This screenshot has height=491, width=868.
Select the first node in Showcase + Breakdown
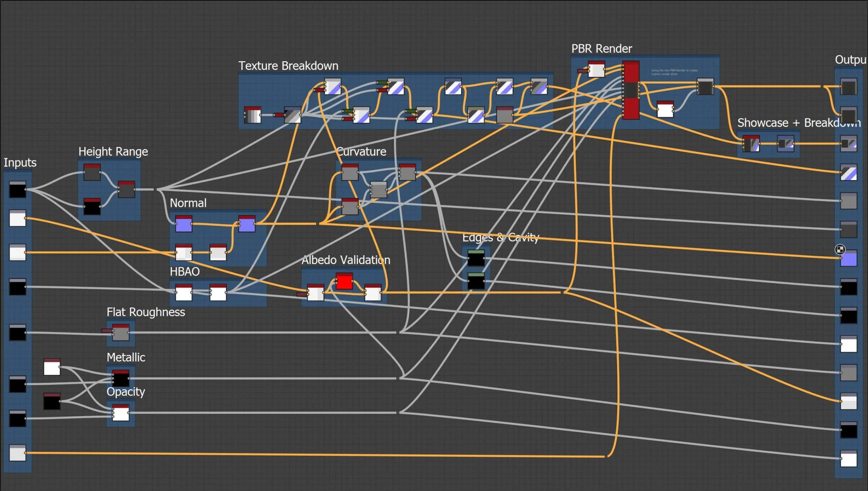[751, 144]
